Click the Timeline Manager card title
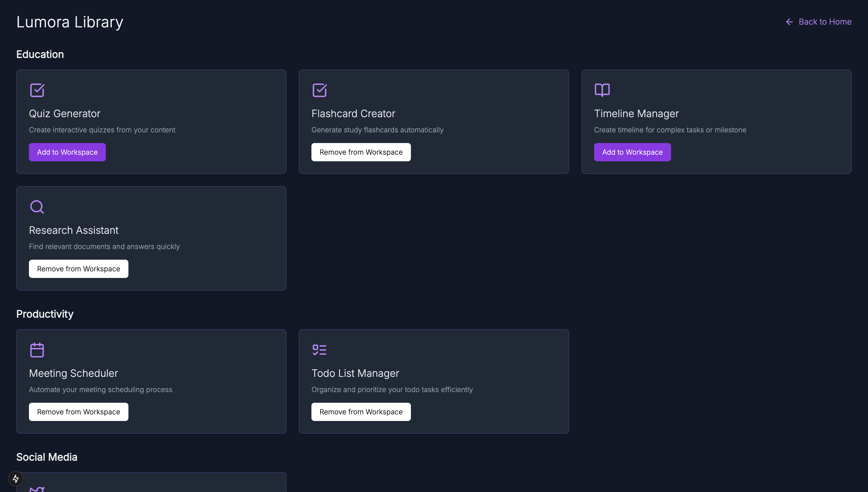 click(x=636, y=114)
